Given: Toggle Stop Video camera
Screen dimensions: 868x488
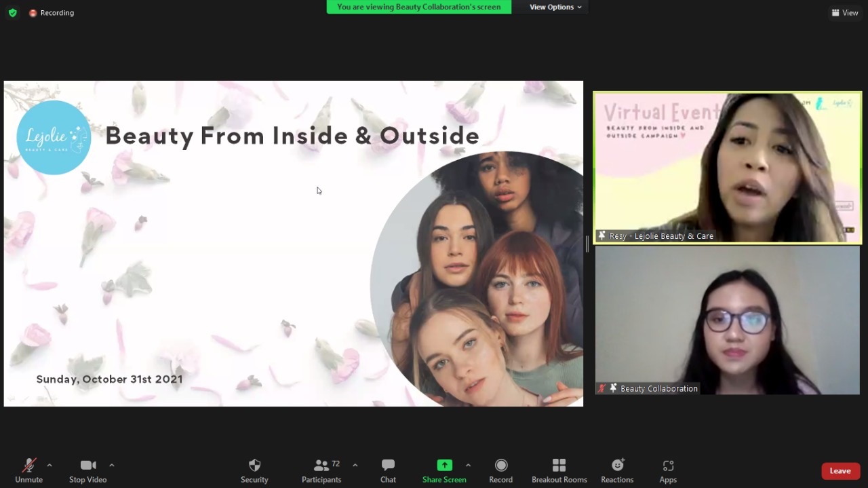Looking at the screenshot, I should click(88, 466).
